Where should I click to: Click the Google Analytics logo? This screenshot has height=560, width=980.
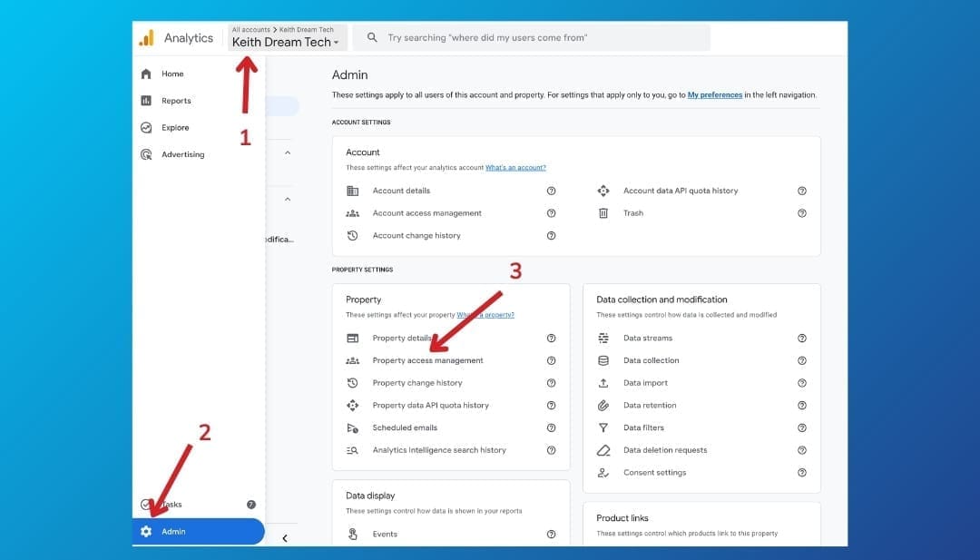[x=146, y=38]
